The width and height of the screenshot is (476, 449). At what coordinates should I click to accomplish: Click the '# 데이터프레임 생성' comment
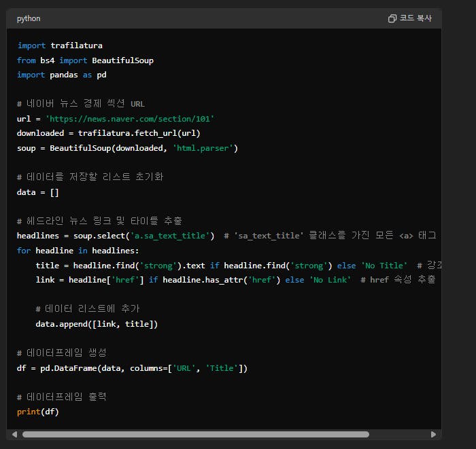point(62,353)
